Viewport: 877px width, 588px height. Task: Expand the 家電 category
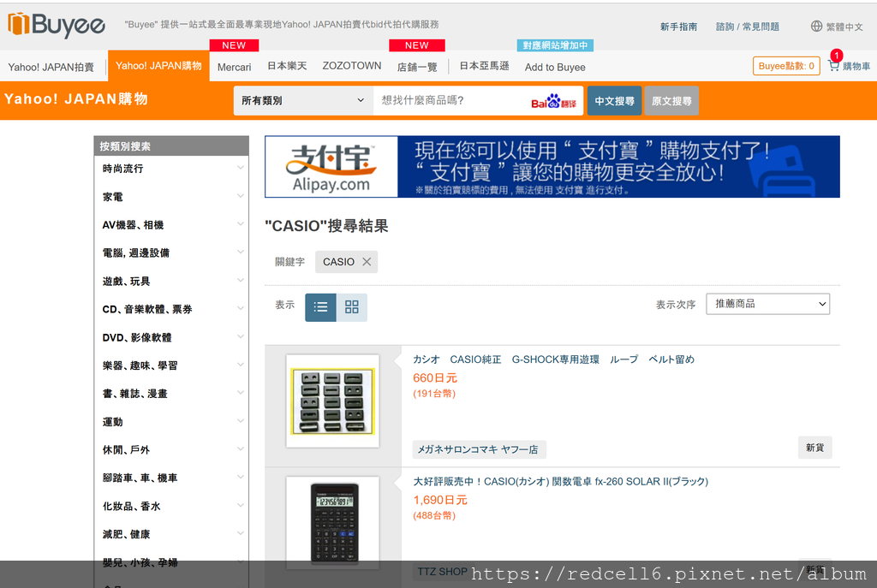point(171,197)
